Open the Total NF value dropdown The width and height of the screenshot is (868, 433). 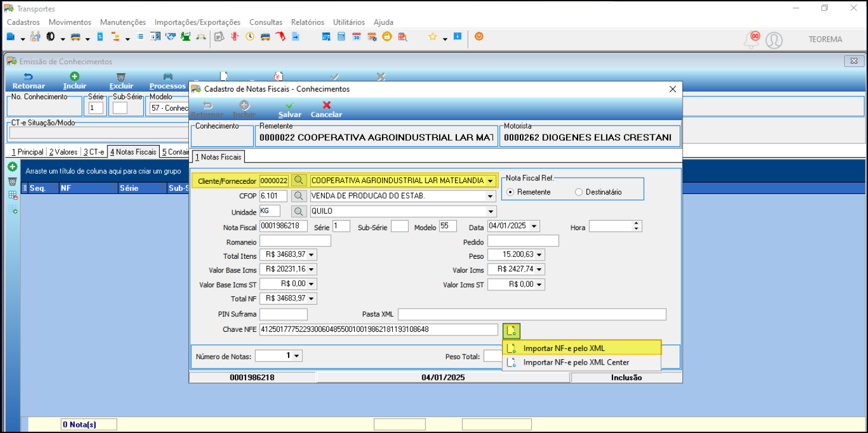[311, 299]
